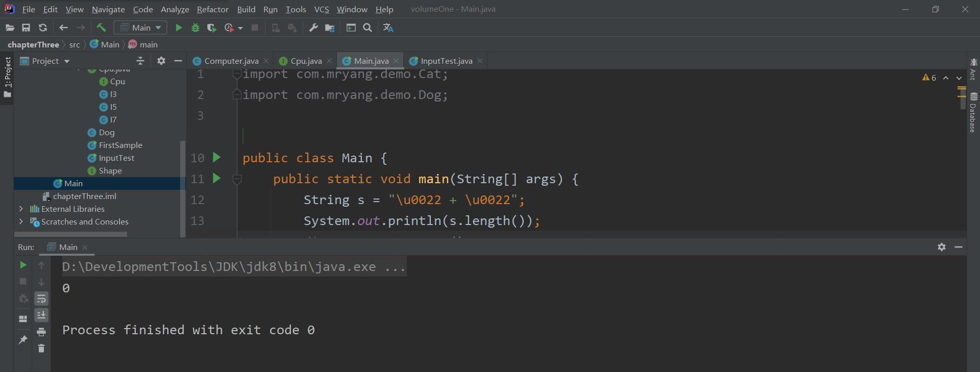
Task: Open the Main run configuration dropdown
Action: (x=140, y=28)
